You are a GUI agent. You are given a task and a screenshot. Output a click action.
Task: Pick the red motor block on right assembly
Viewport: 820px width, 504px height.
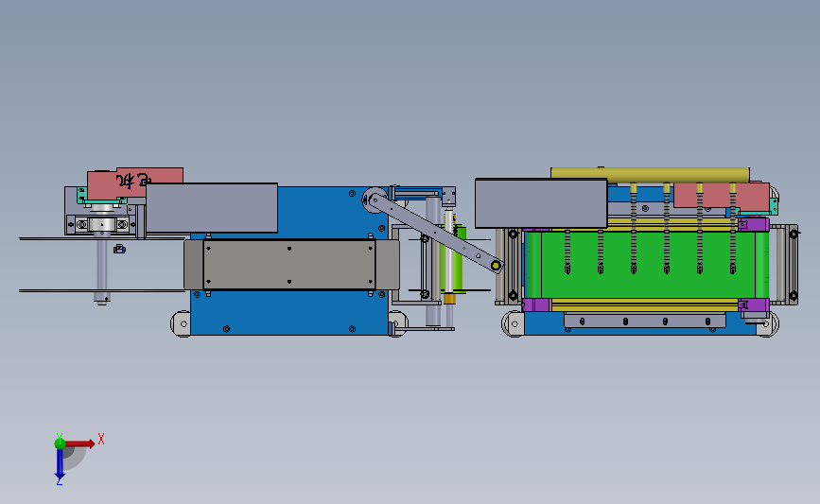[x=721, y=196]
